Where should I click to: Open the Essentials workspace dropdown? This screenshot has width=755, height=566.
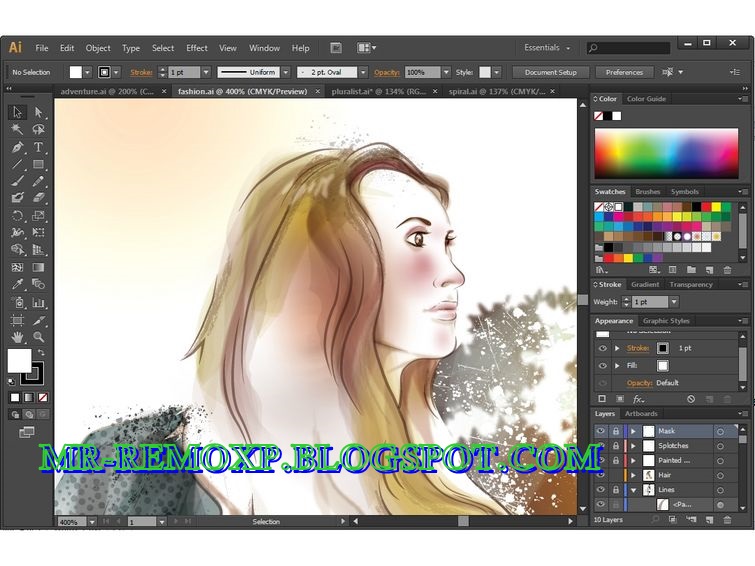[x=547, y=48]
